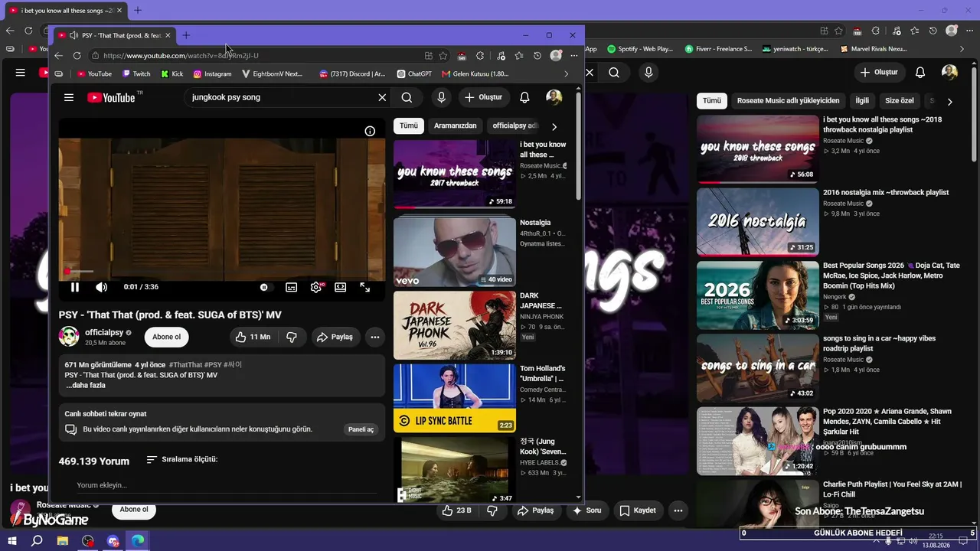
Task: Select 'Roseate Music adlı yükleyiciden' chip in back window
Action: 788,101
